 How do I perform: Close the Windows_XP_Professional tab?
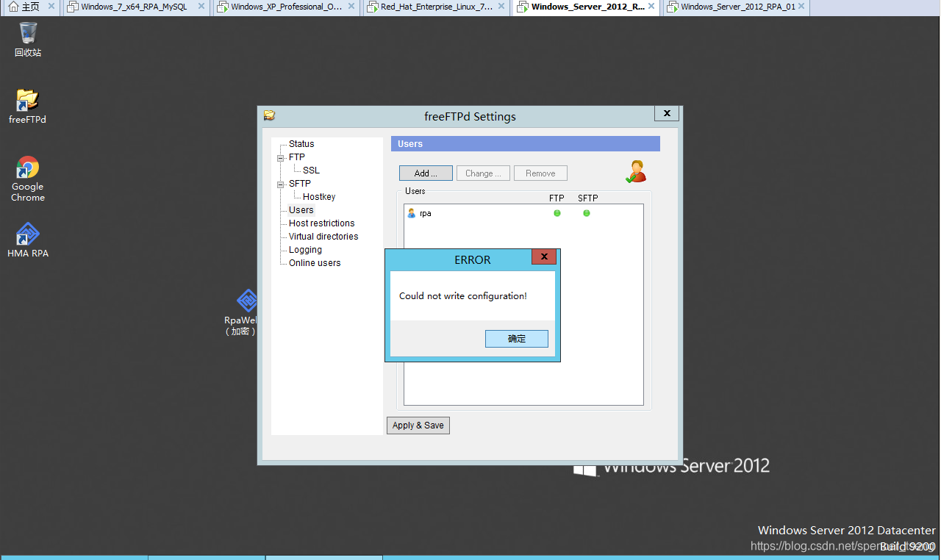pyautogui.click(x=351, y=7)
